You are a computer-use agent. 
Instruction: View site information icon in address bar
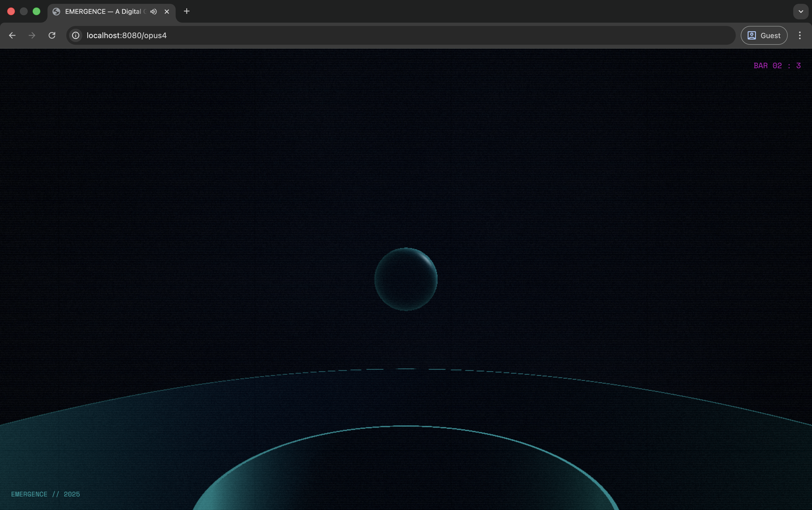click(x=76, y=35)
